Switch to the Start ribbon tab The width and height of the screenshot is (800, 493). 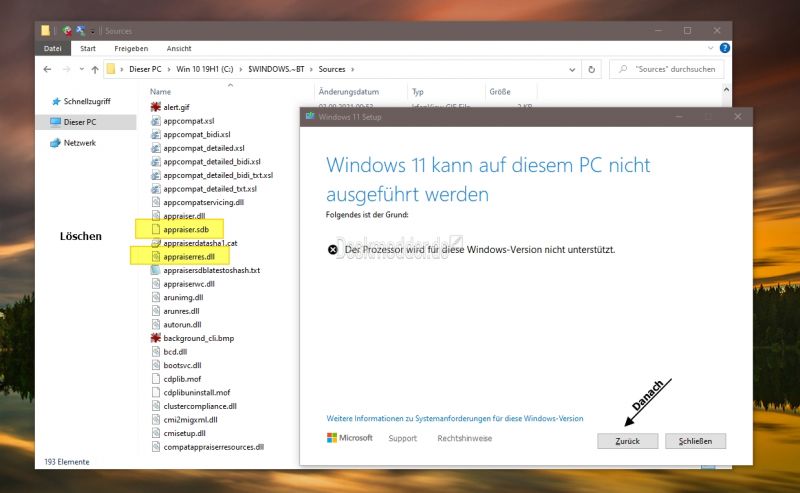pos(88,48)
